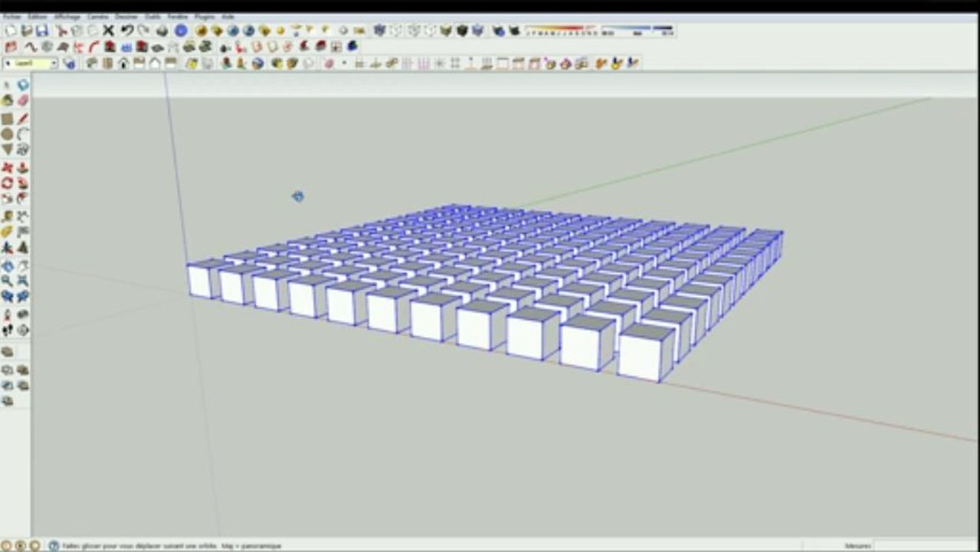Open the Layer Manager icon
This screenshot has height=552, width=980.
pos(69,64)
